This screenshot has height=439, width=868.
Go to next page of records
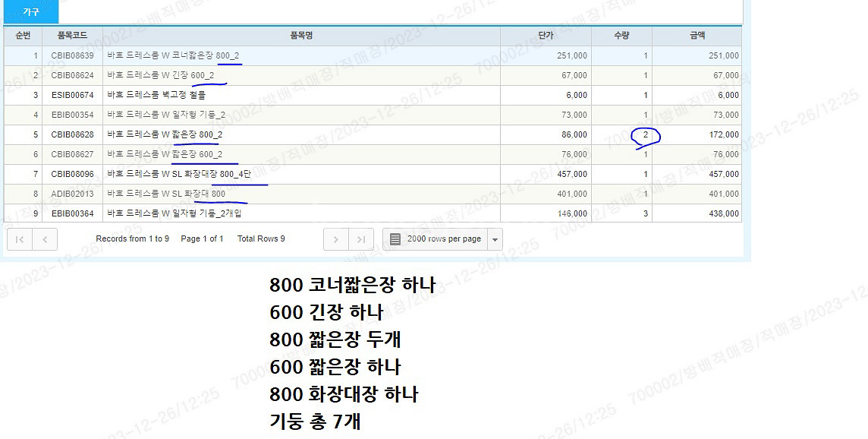click(x=335, y=239)
